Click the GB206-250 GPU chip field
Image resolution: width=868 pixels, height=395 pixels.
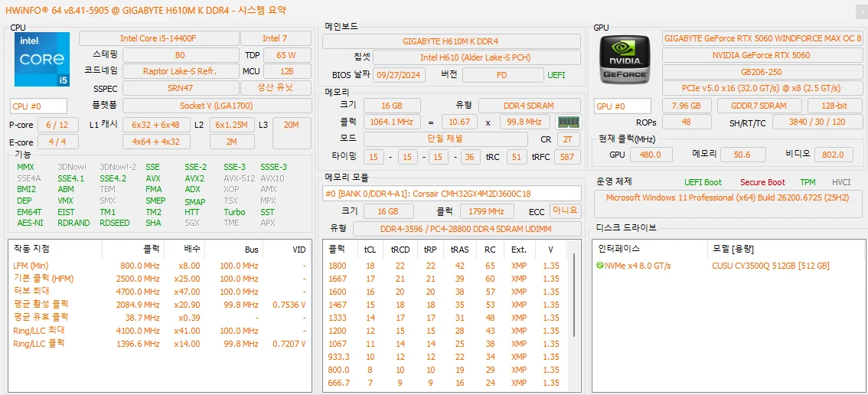(x=763, y=71)
